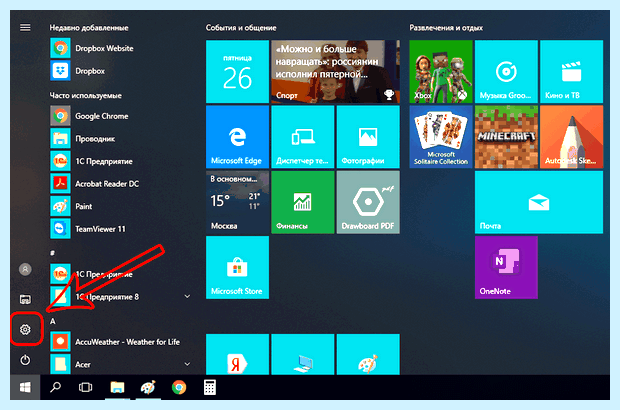Click the A letter group header
Screen dimensions: 620x410
53,321
